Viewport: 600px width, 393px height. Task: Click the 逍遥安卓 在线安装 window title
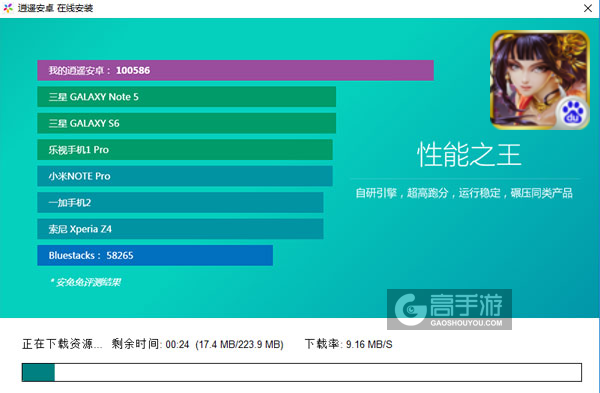[x=55, y=8]
